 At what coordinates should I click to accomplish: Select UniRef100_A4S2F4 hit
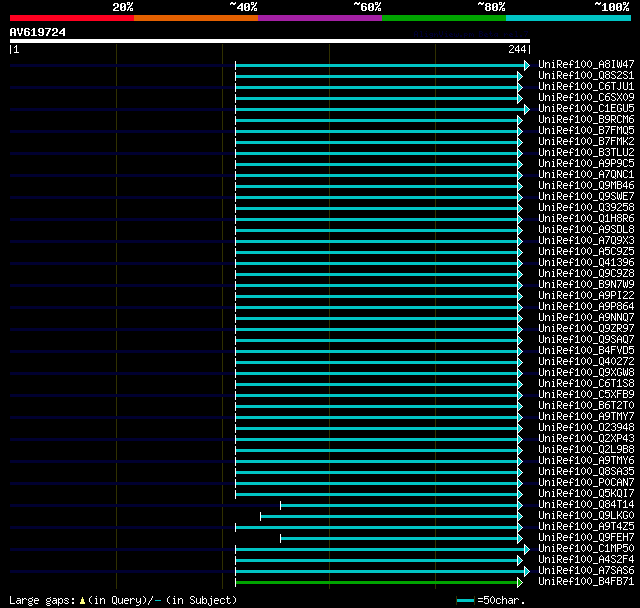point(586,560)
